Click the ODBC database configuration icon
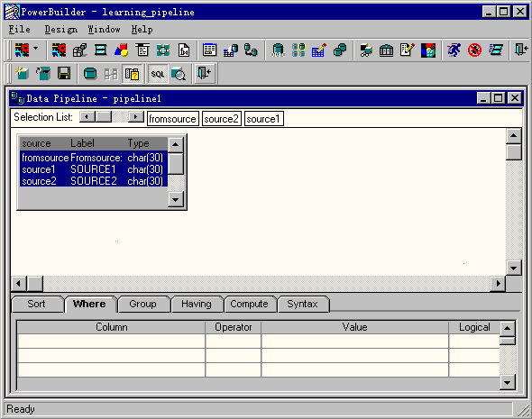The width and height of the screenshot is (532, 419). (278, 50)
